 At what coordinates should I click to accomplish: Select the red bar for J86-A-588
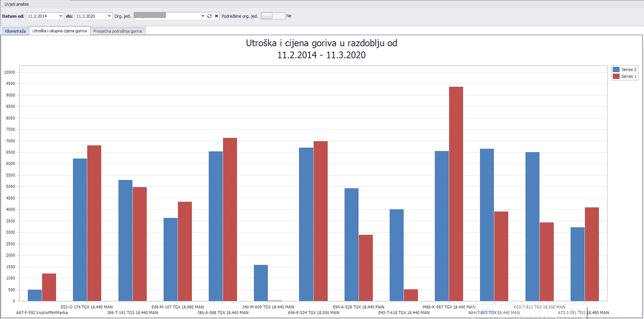(230, 219)
